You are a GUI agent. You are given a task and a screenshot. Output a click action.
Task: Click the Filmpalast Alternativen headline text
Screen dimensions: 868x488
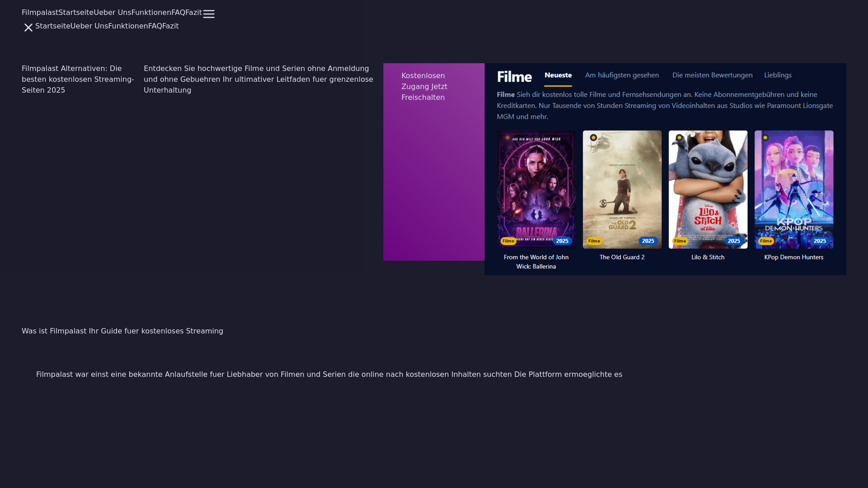click(x=78, y=80)
